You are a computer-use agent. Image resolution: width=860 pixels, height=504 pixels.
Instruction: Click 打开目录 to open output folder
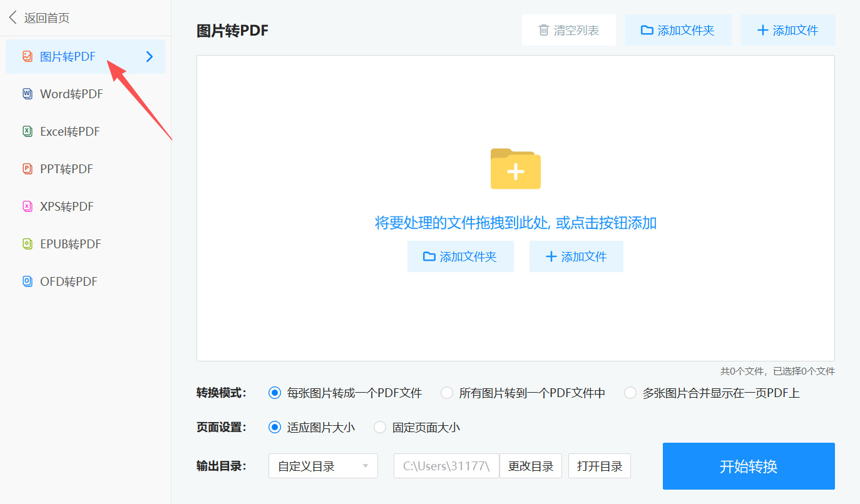coord(599,466)
